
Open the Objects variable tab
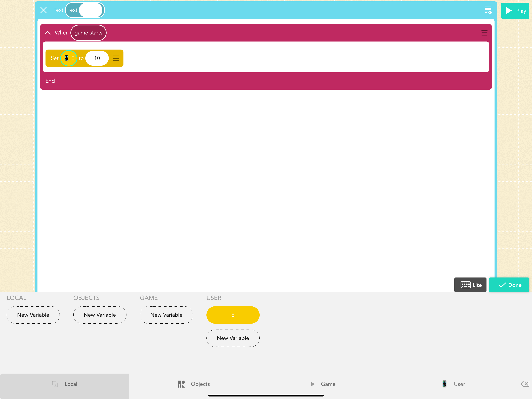[x=194, y=384]
